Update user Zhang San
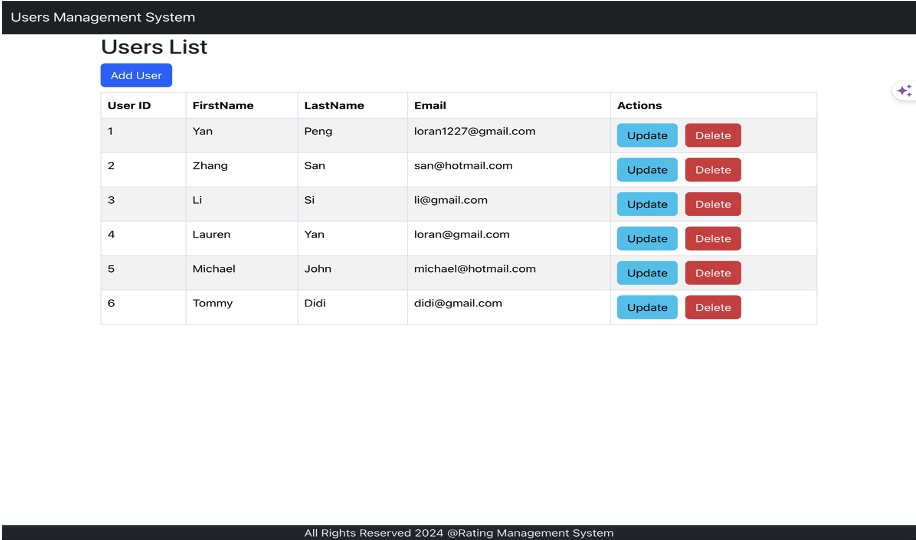Image resolution: width=916 pixels, height=540 pixels. tap(647, 170)
